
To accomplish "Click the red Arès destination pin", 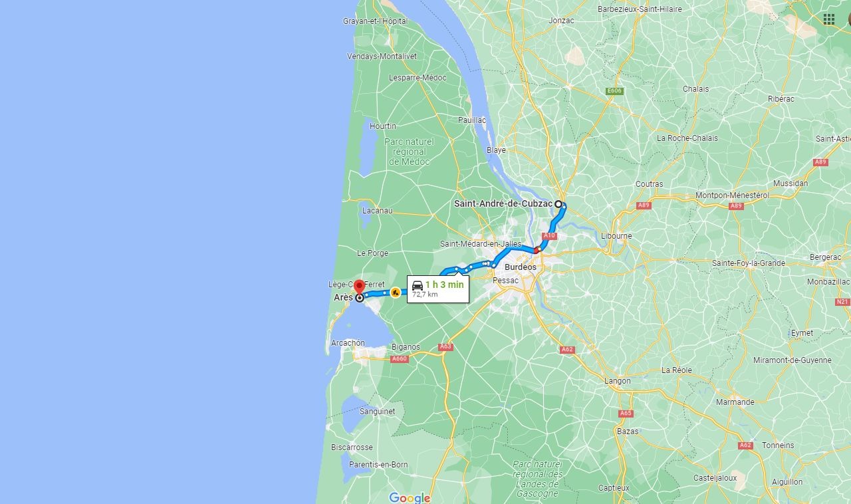I will (x=359, y=287).
